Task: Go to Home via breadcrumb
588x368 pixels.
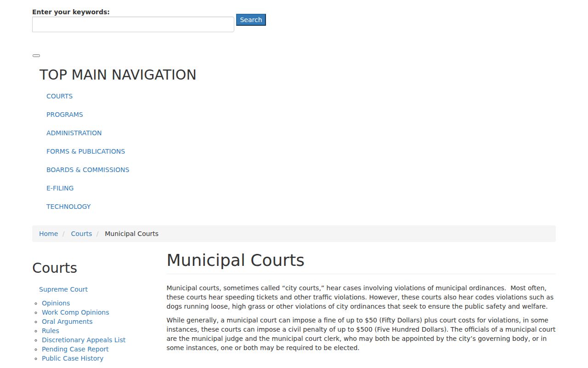Action: click(48, 234)
